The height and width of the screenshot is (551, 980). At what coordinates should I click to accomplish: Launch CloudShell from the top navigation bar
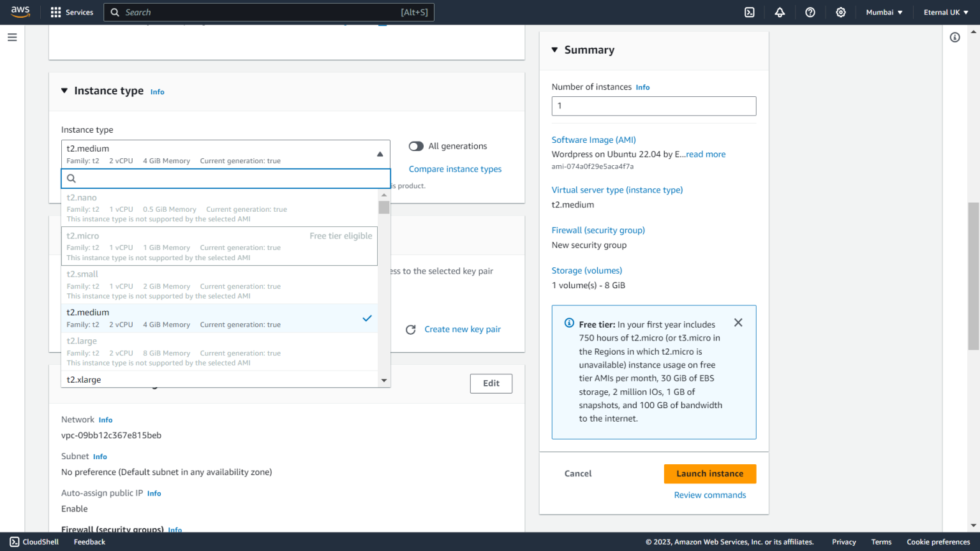tap(749, 11)
